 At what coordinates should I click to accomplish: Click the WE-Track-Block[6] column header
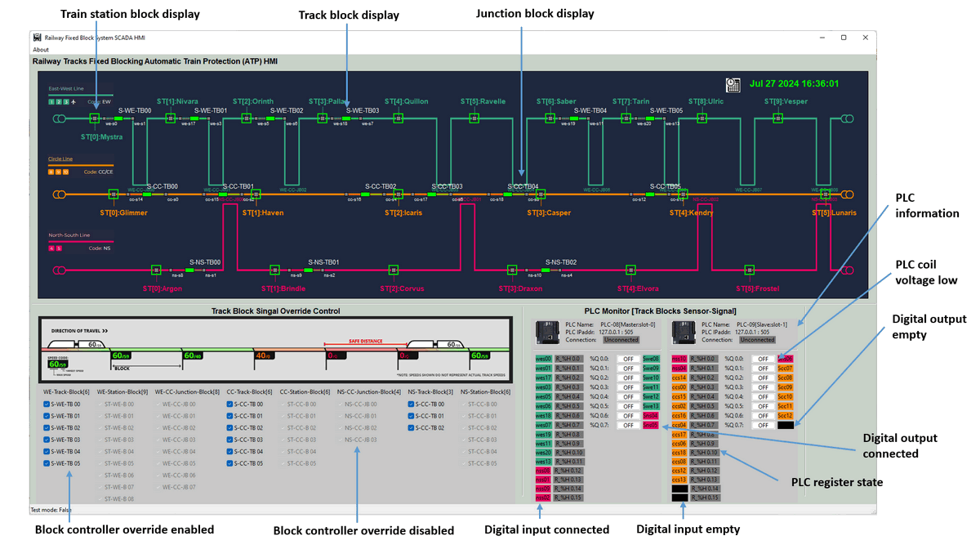[x=65, y=392]
